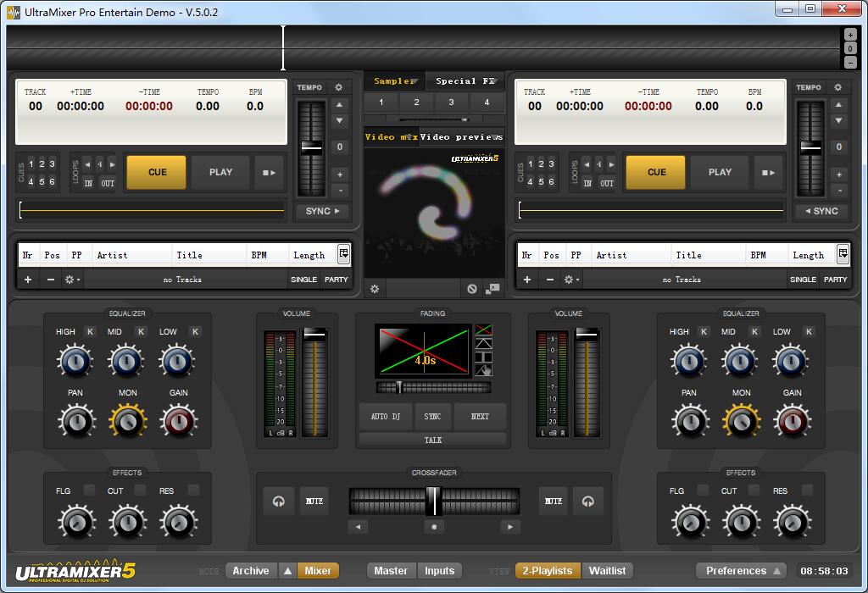Select the Waitlist view tab
Screen dimensions: 868x593
(607, 571)
